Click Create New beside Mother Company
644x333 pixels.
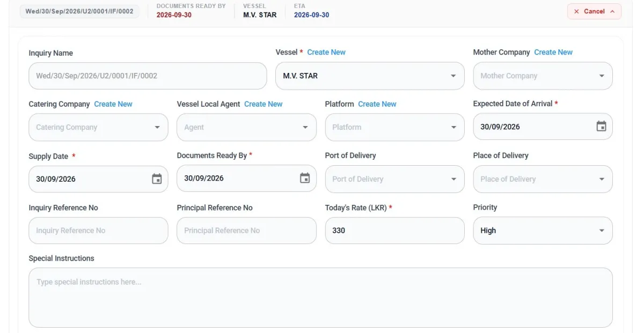pos(553,52)
